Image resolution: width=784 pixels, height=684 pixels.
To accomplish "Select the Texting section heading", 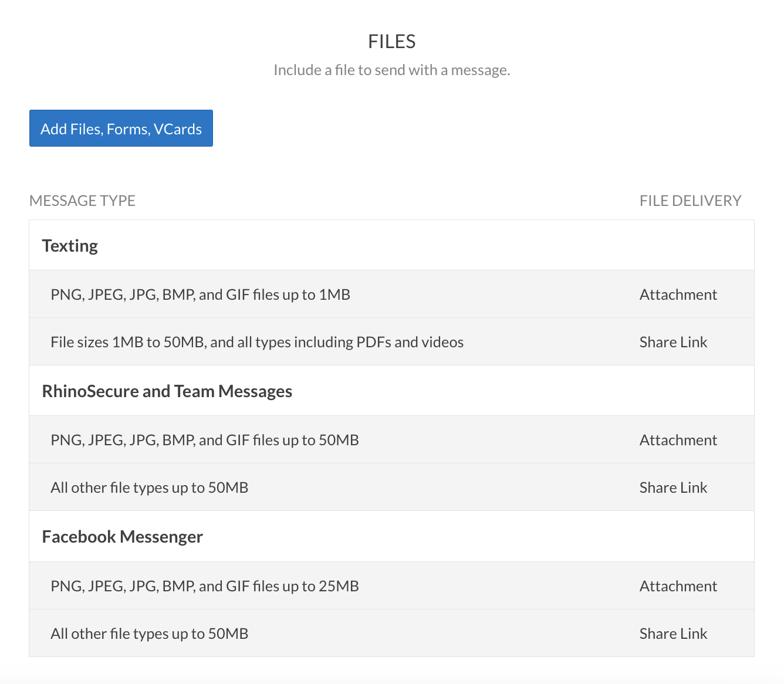I will (x=70, y=245).
